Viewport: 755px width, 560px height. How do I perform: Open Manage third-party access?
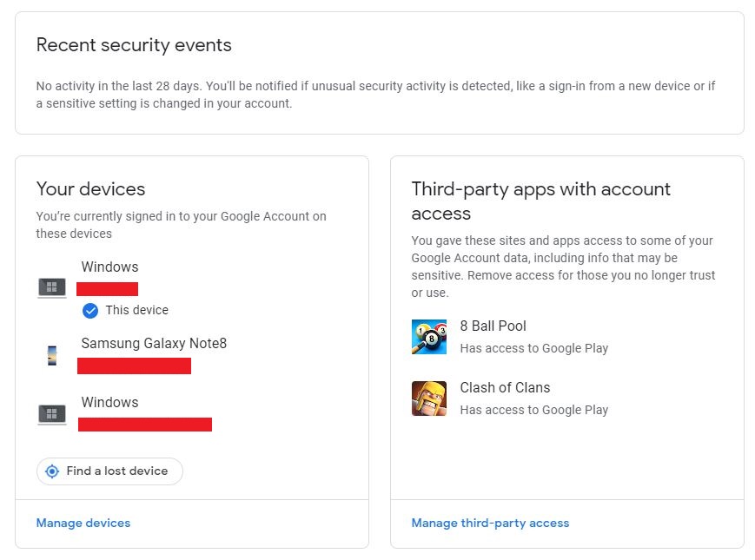click(490, 523)
